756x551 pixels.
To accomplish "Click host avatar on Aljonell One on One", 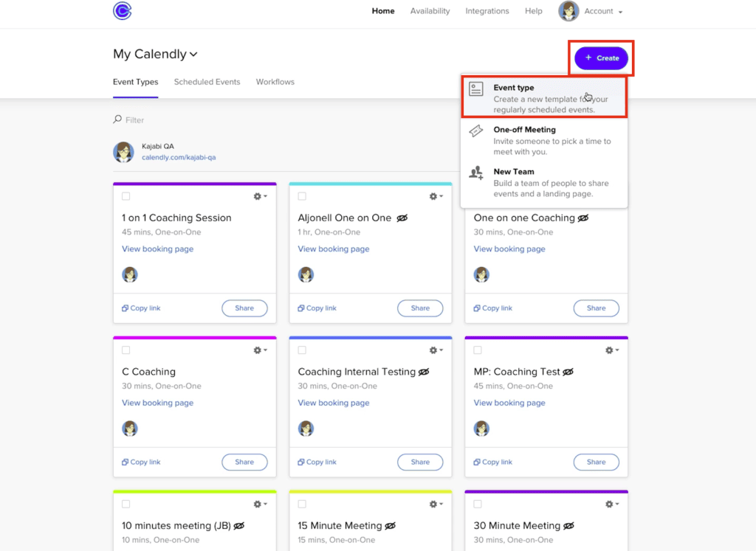I will coord(306,274).
